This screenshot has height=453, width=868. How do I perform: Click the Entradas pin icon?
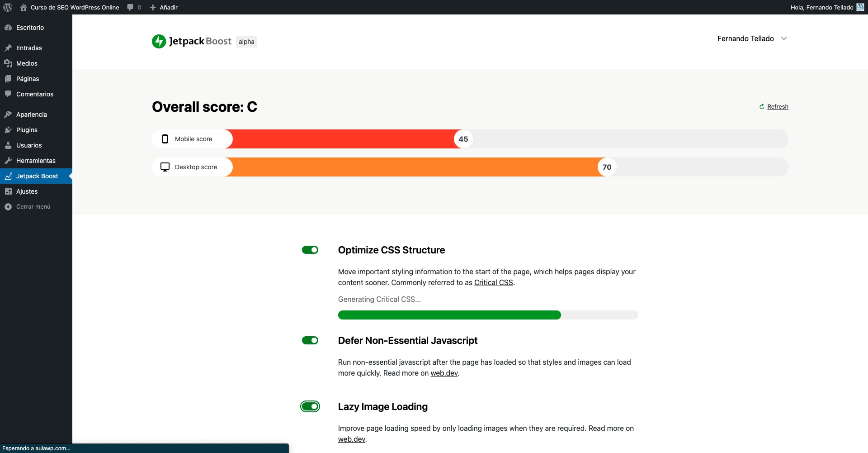(8, 48)
